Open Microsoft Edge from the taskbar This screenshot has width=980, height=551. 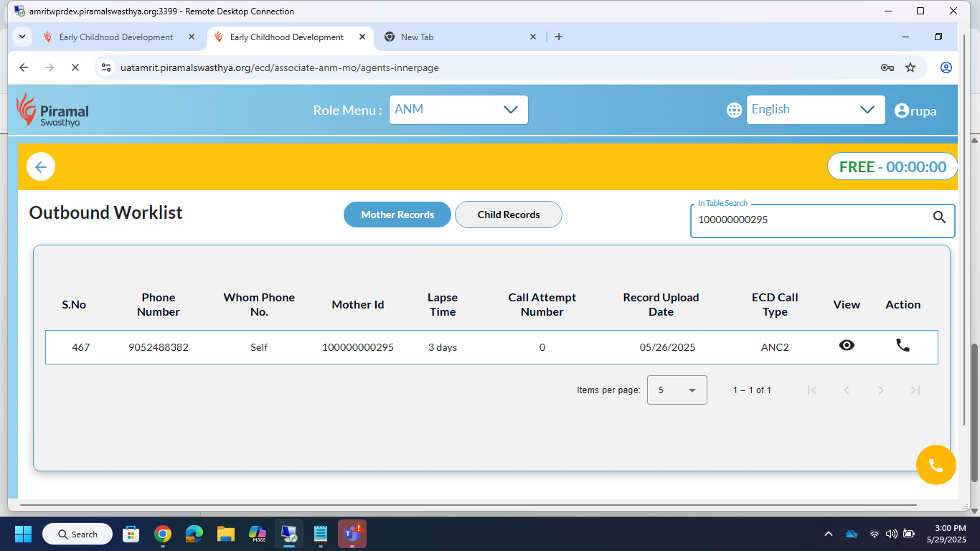194,534
